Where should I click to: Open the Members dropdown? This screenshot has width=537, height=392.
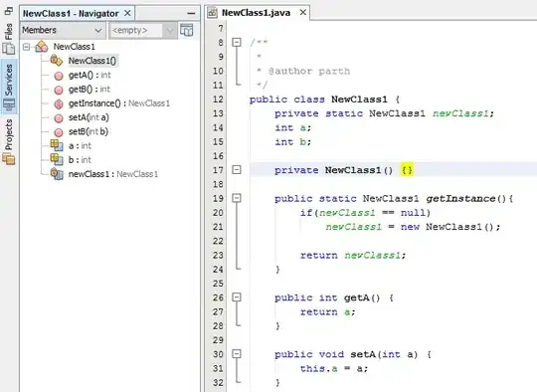pyautogui.click(x=62, y=30)
